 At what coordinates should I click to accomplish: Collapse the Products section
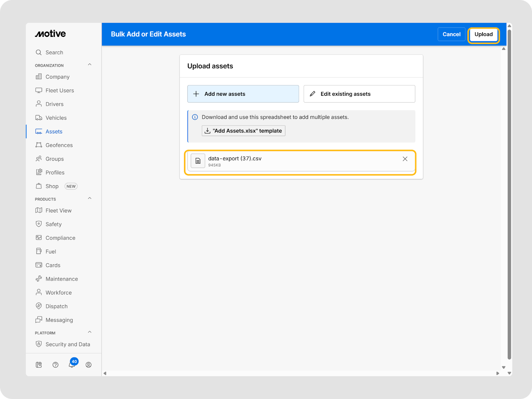tap(89, 199)
